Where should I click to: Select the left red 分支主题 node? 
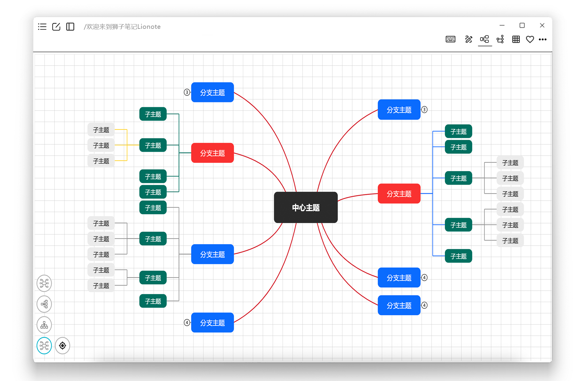tap(212, 153)
